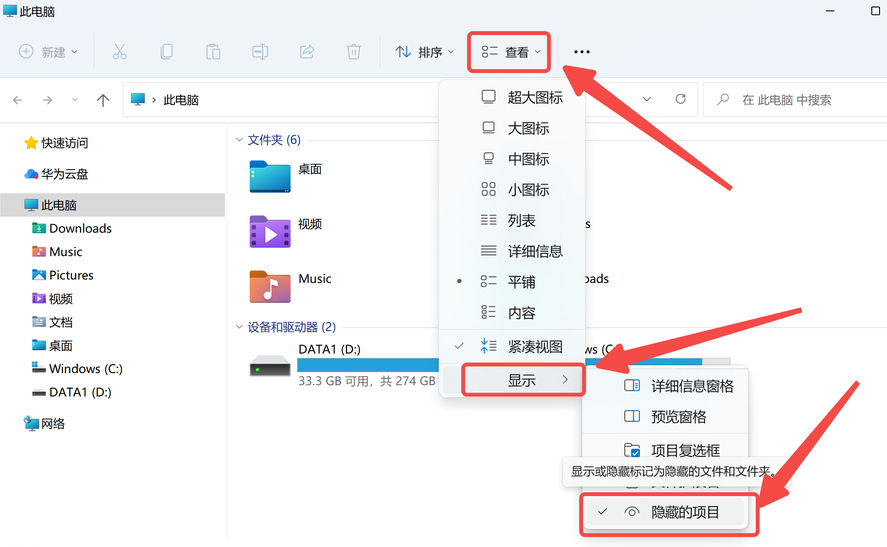Open Downloads in the sidebar
Screen dimensions: 887x547
(x=72, y=228)
